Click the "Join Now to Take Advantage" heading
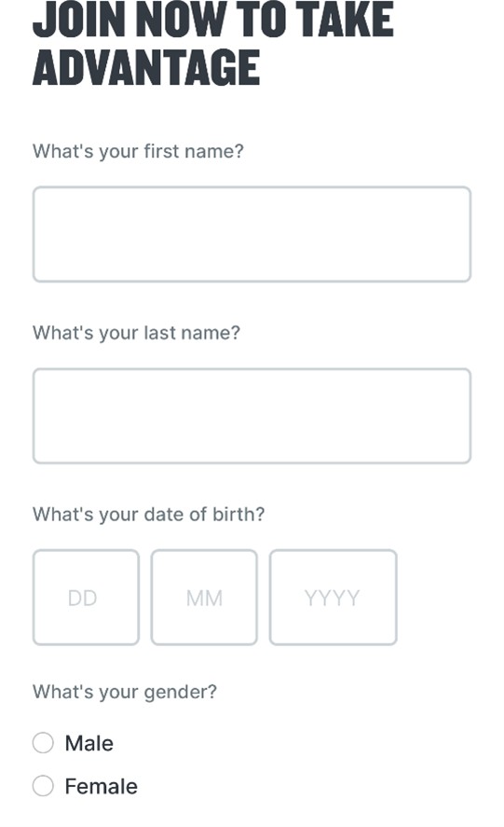The height and width of the screenshot is (827, 504). tap(213, 44)
